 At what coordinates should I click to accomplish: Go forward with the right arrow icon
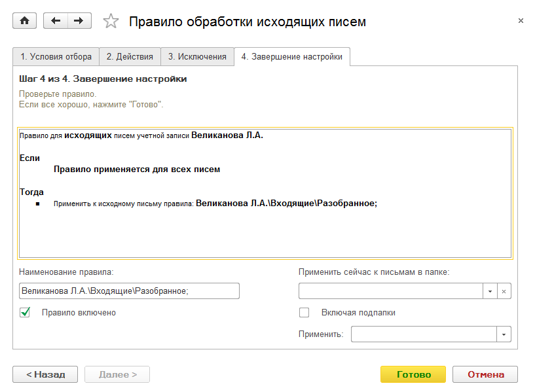[79, 21]
